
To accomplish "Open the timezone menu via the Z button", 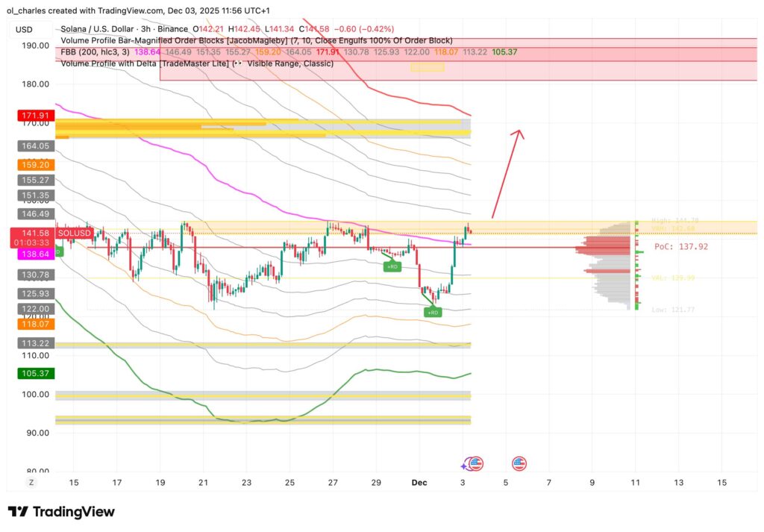I will point(31,483).
